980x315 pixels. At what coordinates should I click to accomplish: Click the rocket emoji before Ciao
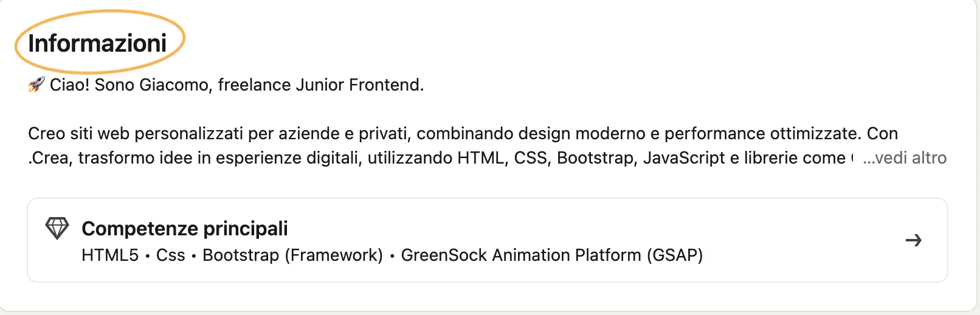[x=36, y=85]
